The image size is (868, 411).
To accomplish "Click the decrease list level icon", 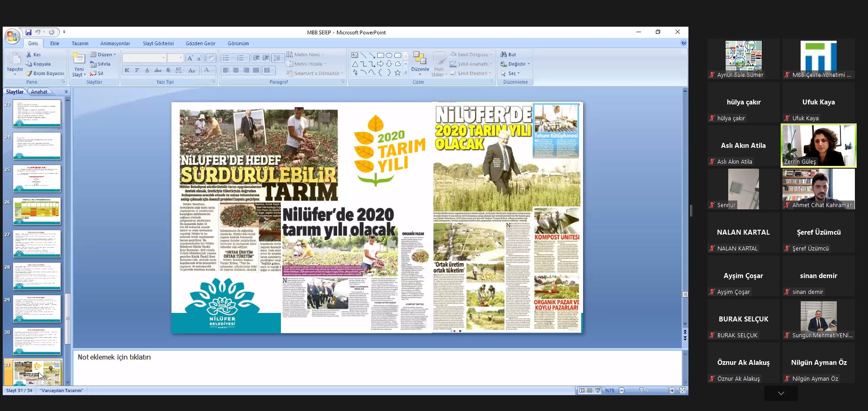I will coord(256,58).
